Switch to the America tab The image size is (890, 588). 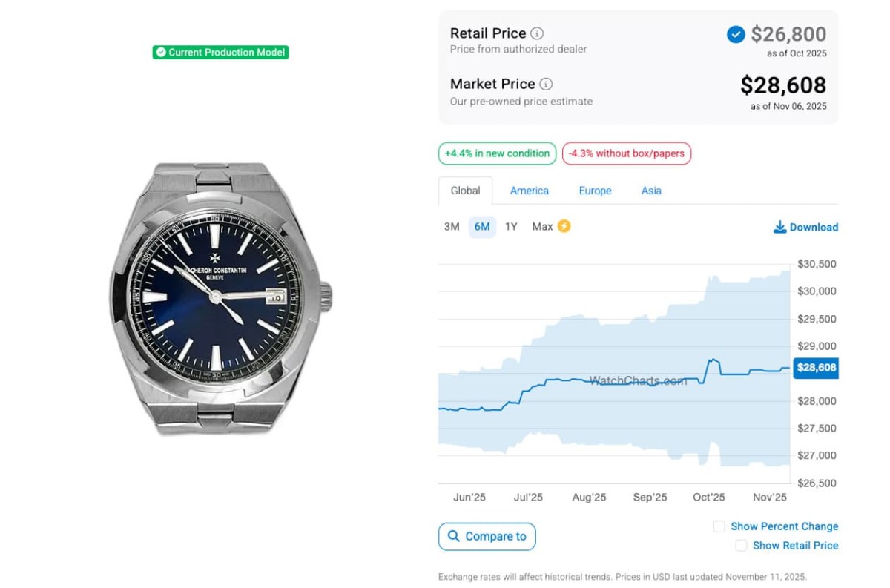530,191
